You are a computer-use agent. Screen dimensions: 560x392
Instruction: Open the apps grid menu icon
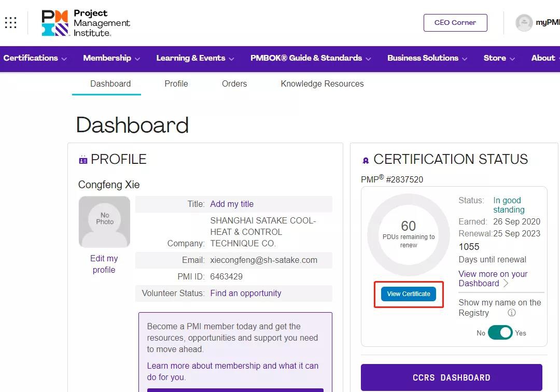pyautogui.click(x=11, y=23)
